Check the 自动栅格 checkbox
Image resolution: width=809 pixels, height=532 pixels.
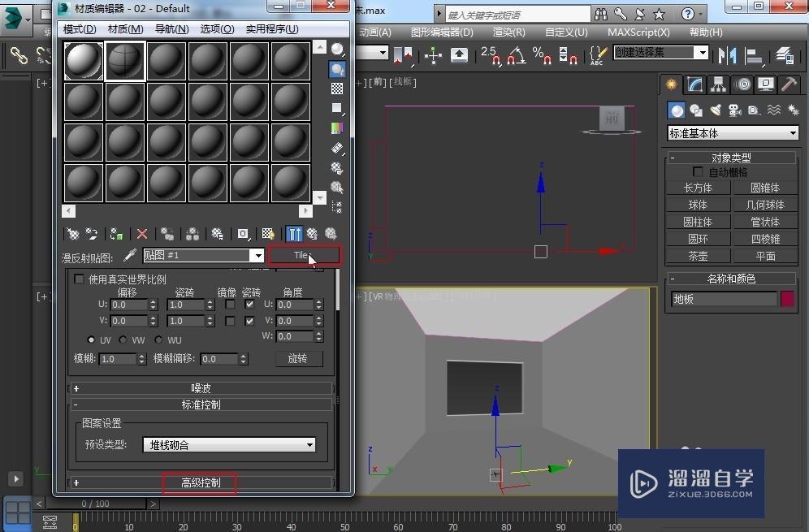point(698,172)
